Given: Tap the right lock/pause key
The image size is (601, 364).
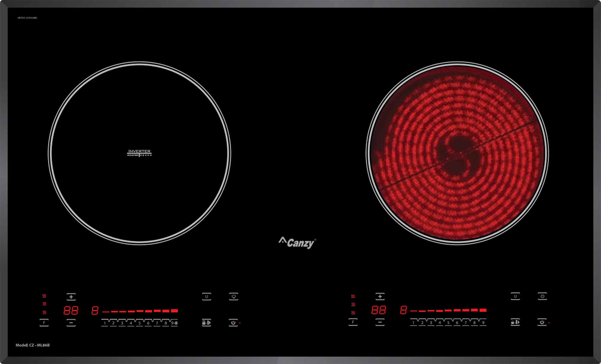Looking at the screenshot, I should pos(515,322).
